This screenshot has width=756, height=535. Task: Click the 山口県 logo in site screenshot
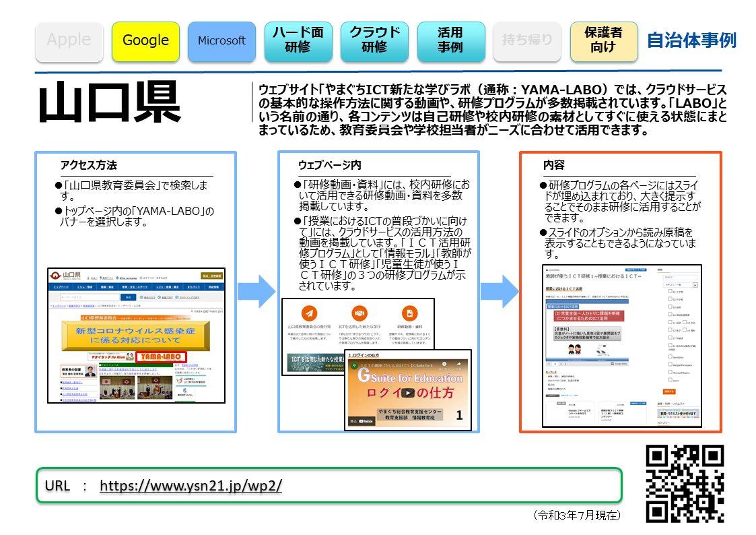(x=65, y=275)
